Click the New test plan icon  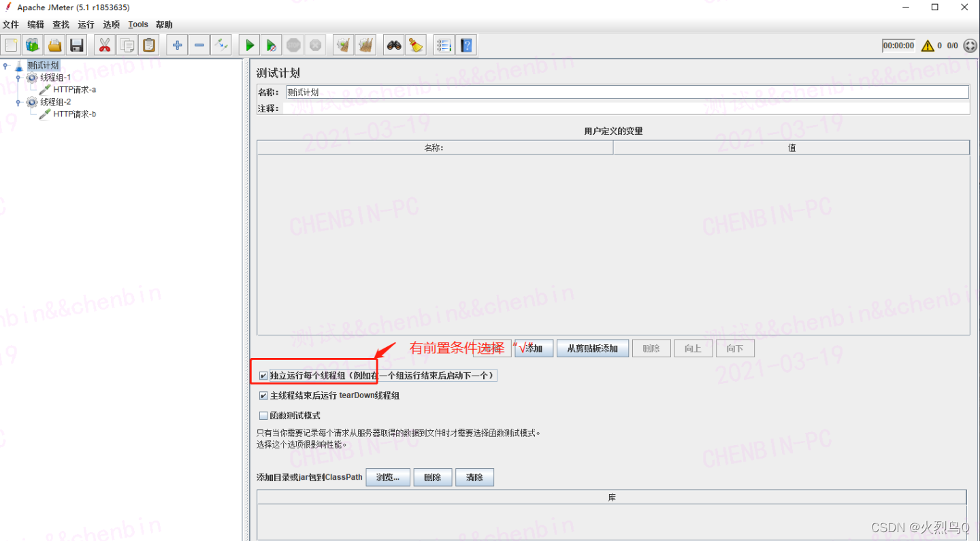pyautogui.click(x=12, y=46)
